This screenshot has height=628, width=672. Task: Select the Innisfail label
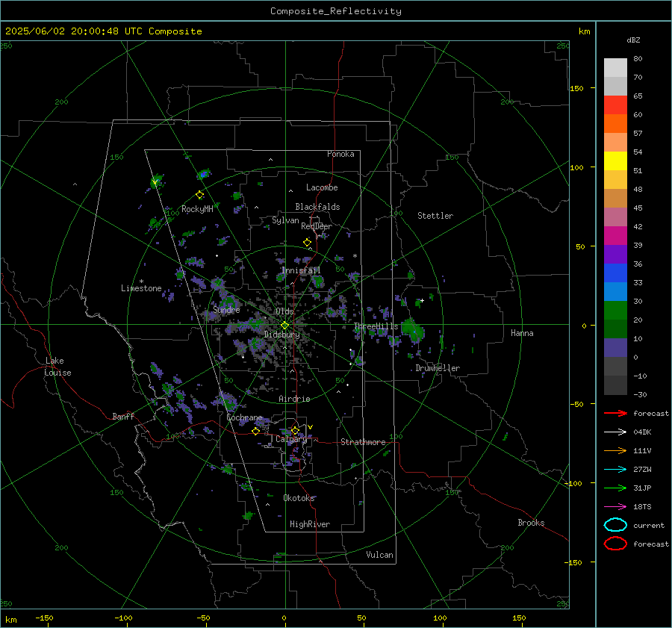pyautogui.click(x=302, y=270)
